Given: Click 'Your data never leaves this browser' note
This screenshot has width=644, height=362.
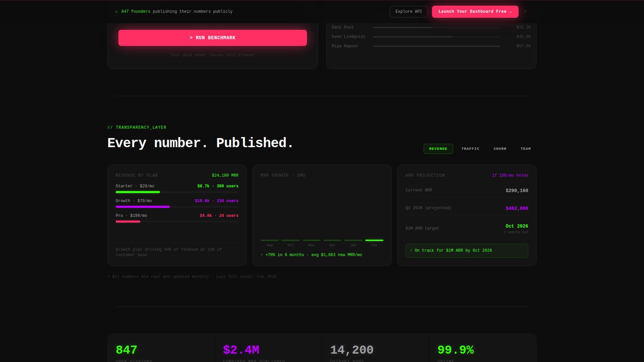Looking at the screenshot, I should (x=212, y=55).
